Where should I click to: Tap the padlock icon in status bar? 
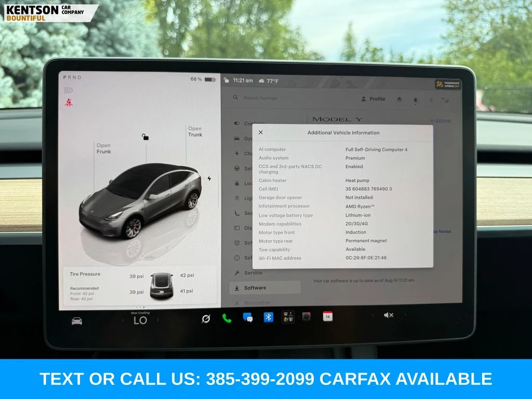tap(227, 80)
